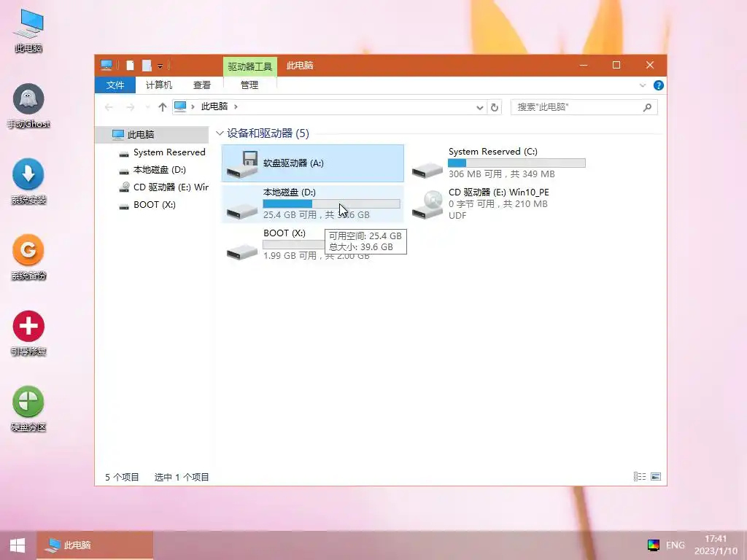Open the 系统安装 desktop shortcut

28,182
